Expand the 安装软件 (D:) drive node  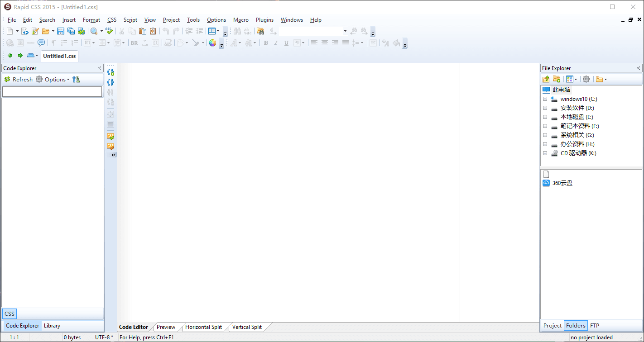coord(545,108)
